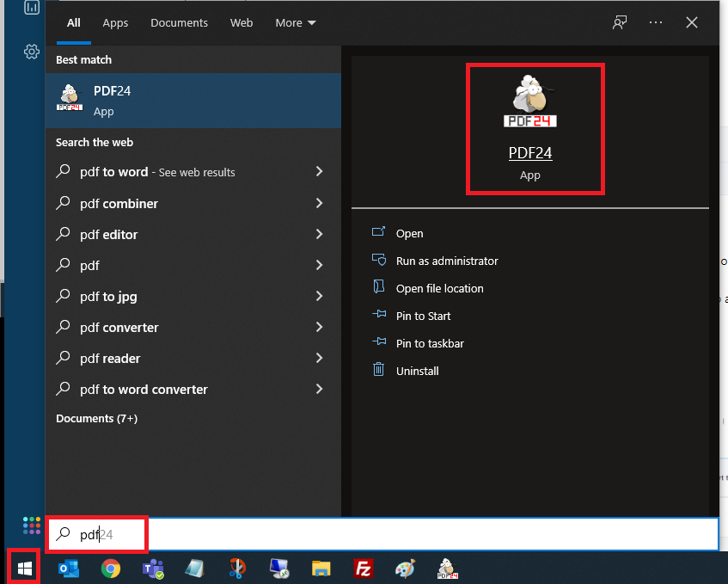Choose Run as administrator
Image resolution: width=728 pixels, height=584 pixels.
click(x=447, y=261)
